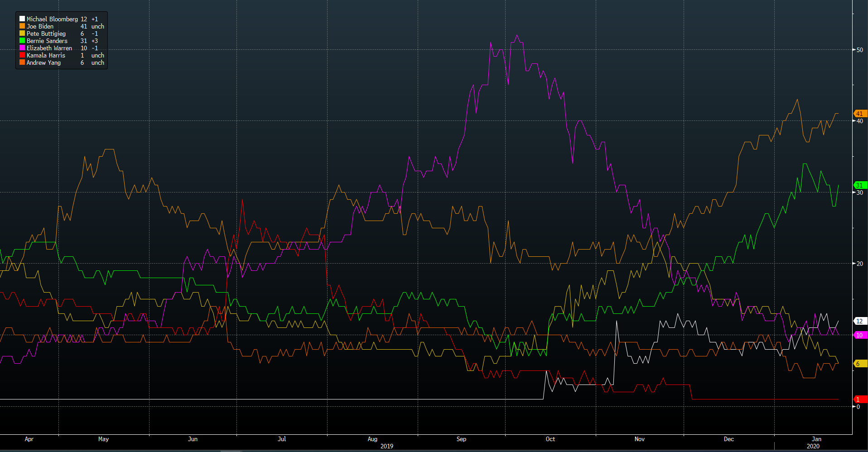Click the orange 41 price marker on axis

click(x=860, y=114)
